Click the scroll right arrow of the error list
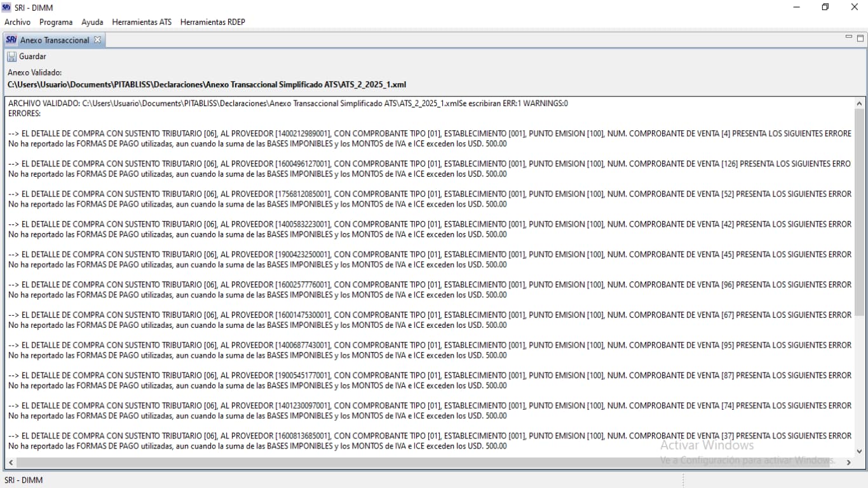The height and width of the screenshot is (488, 868). pos(848,463)
